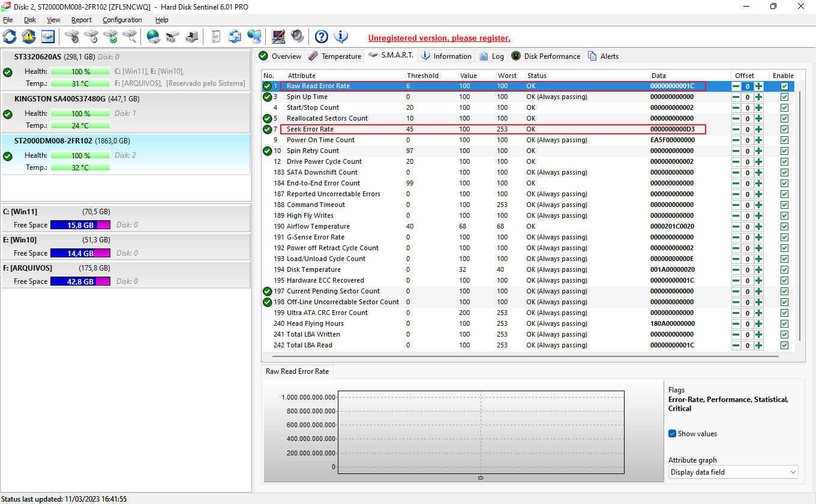Uncheck the Show values checkbox
Viewport: 816px width, 504px height.
pyautogui.click(x=673, y=434)
